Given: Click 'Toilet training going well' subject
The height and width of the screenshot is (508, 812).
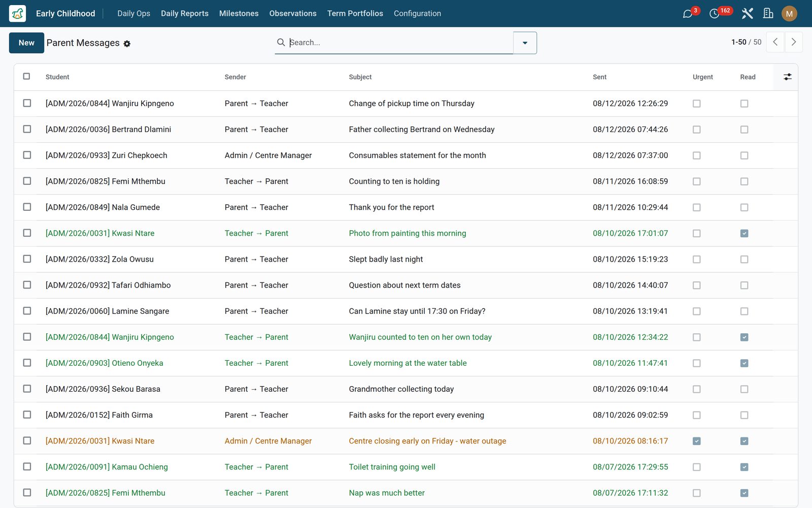Looking at the screenshot, I should pyautogui.click(x=392, y=467).
